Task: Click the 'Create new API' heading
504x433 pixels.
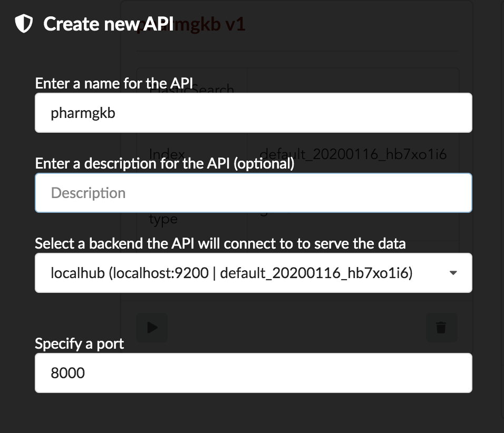Action: pyautogui.click(x=109, y=24)
